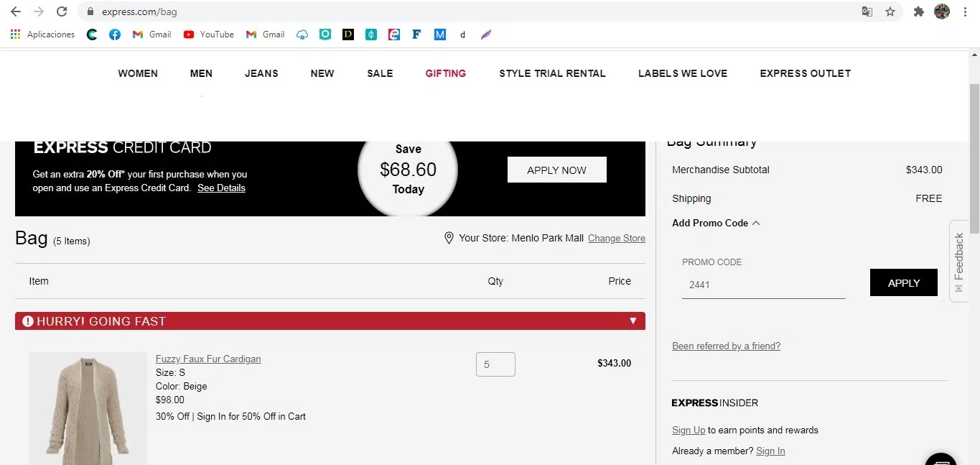The width and height of the screenshot is (980, 465).
Task: Open the Fuzzy Faux Fur Cardigan link
Action: 208,359
